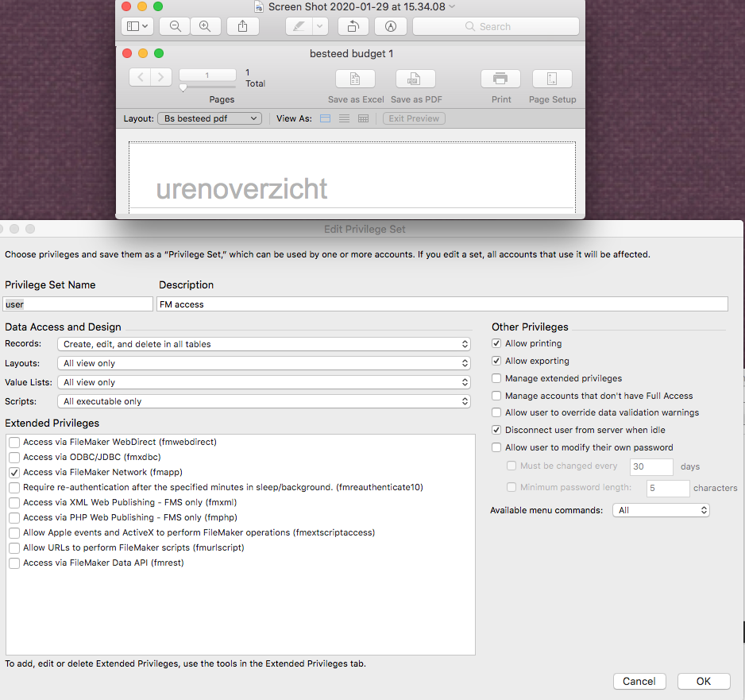Click the Must be changed every checkbox
Screen dimensions: 745x700
[511, 466]
